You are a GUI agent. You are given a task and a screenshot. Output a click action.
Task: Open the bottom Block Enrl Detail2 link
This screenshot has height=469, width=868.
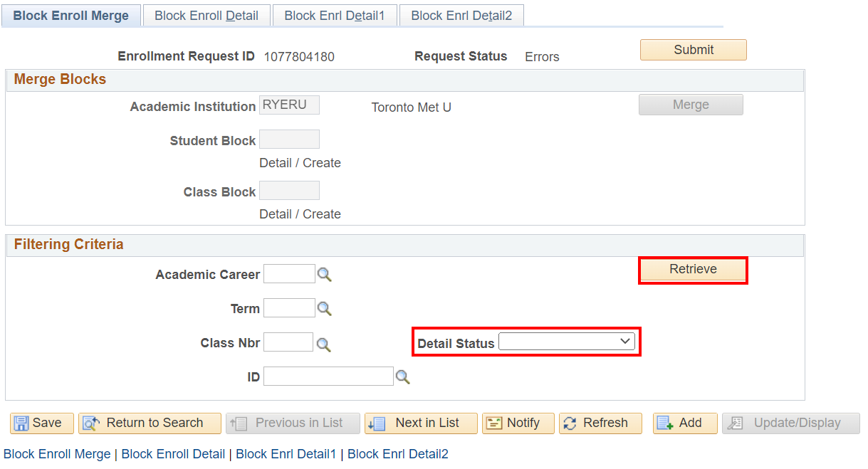click(x=397, y=454)
